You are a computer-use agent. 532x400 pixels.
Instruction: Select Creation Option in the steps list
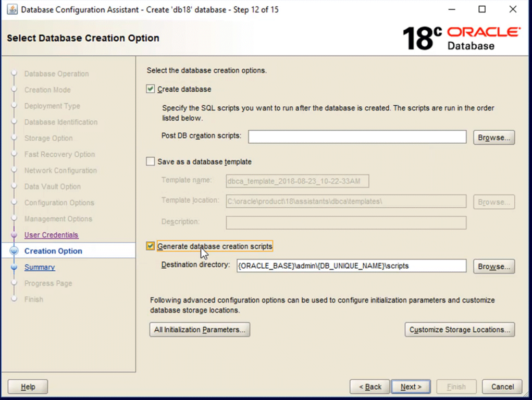53,251
